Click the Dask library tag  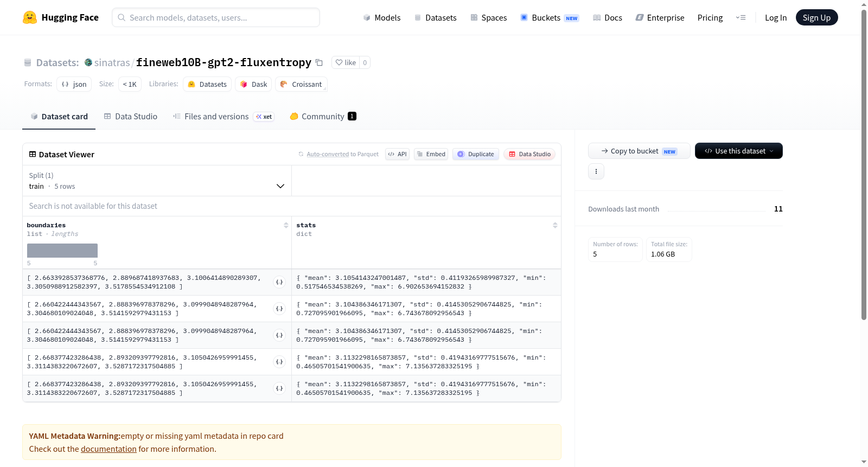click(253, 84)
